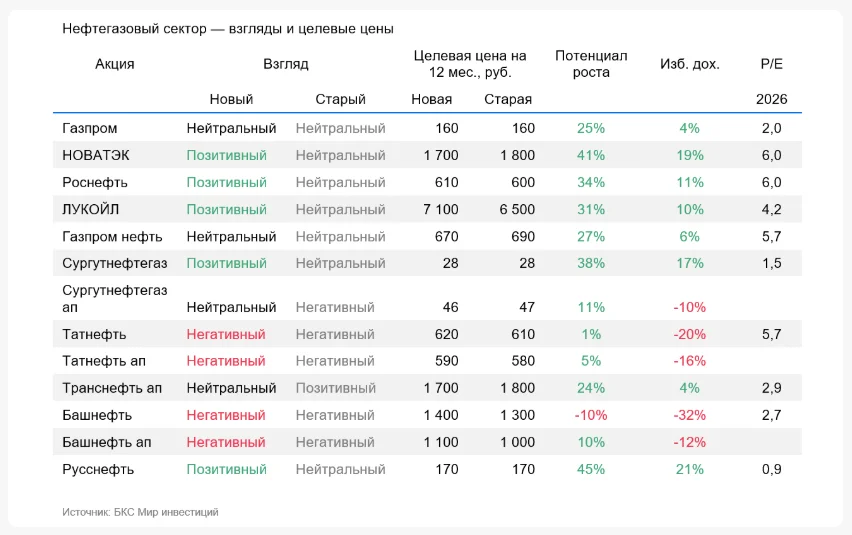Select the Взгляд column header

click(x=286, y=64)
